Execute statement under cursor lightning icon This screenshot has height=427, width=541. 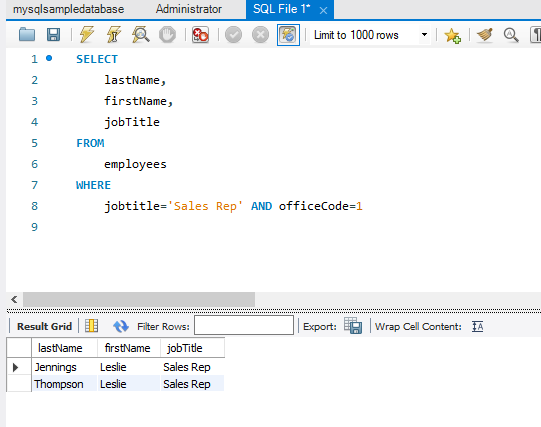click(x=114, y=35)
